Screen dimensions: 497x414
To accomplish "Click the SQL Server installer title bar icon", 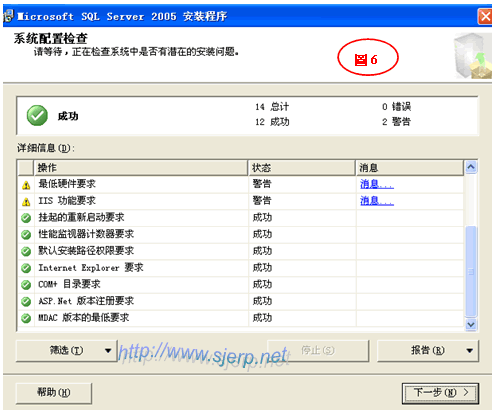I will (9, 16).
